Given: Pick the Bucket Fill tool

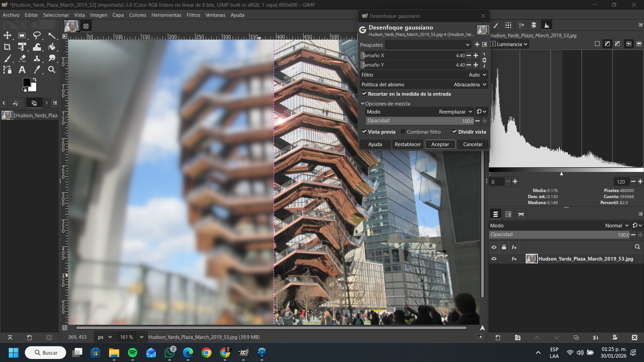Looking at the screenshot, I should coord(52,47).
